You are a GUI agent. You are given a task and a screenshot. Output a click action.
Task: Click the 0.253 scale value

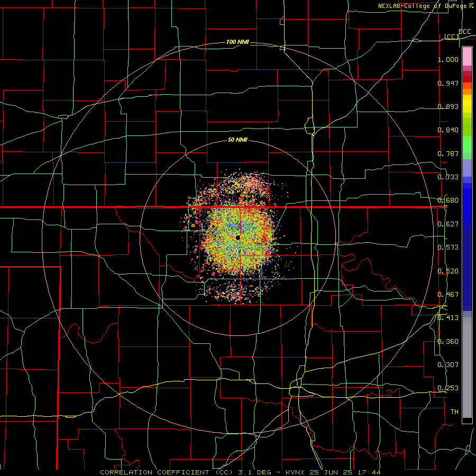[x=448, y=388]
